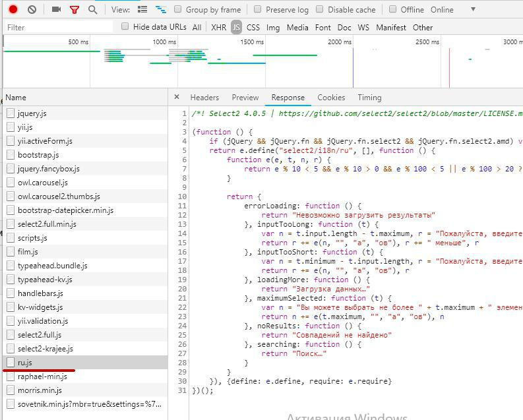The height and width of the screenshot is (420, 523).
Task: Select yii.js request
Action: [x=85, y=127]
